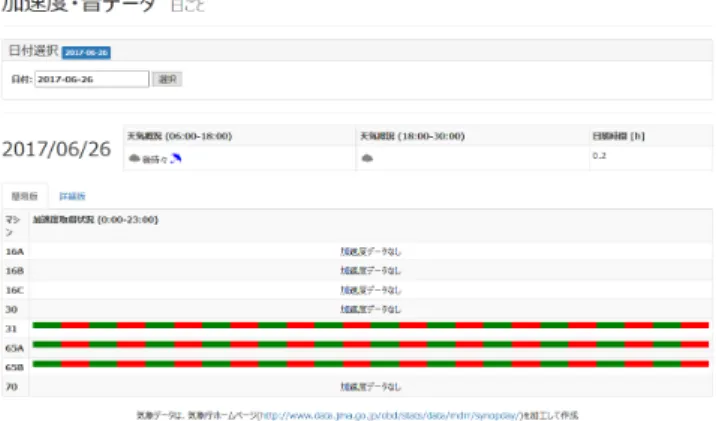Click the machine label 16C

(14, 290)
